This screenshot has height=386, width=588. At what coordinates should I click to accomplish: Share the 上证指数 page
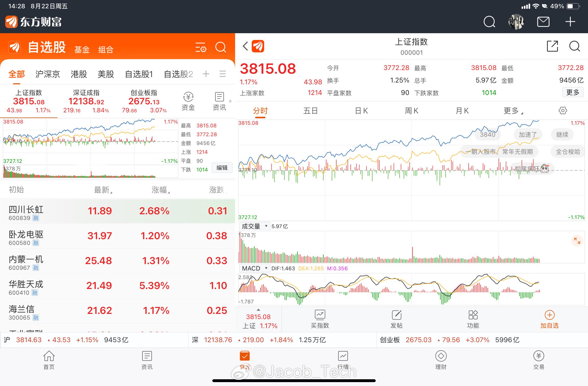tap(552, 46)
